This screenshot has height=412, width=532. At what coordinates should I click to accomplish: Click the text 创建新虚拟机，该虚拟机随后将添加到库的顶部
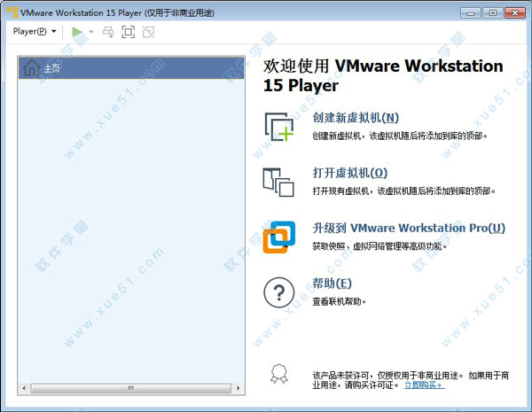click(x=400, y=136)
